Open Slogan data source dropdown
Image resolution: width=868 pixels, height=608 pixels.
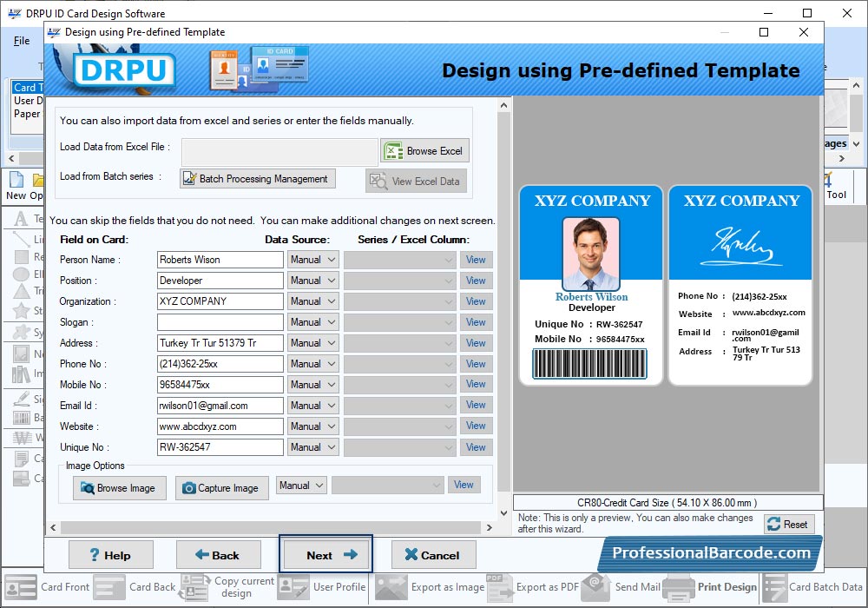click(x=312, y=322)
